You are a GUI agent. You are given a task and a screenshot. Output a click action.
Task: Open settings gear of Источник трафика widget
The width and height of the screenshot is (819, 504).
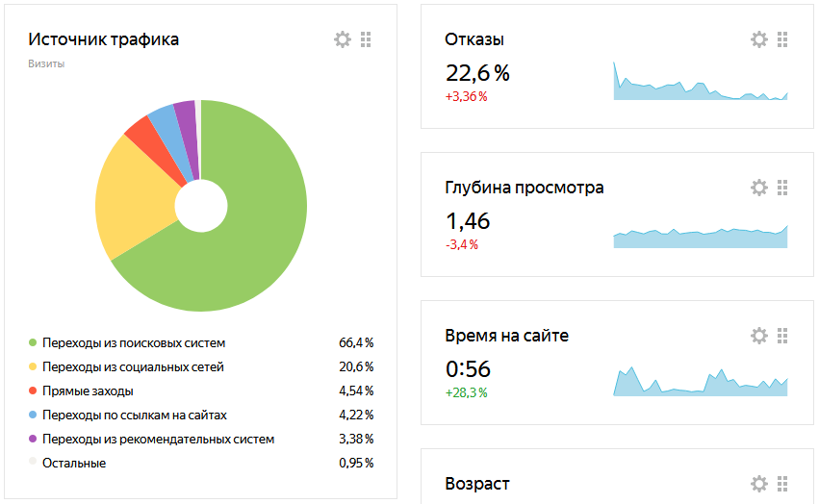[343, 39]
